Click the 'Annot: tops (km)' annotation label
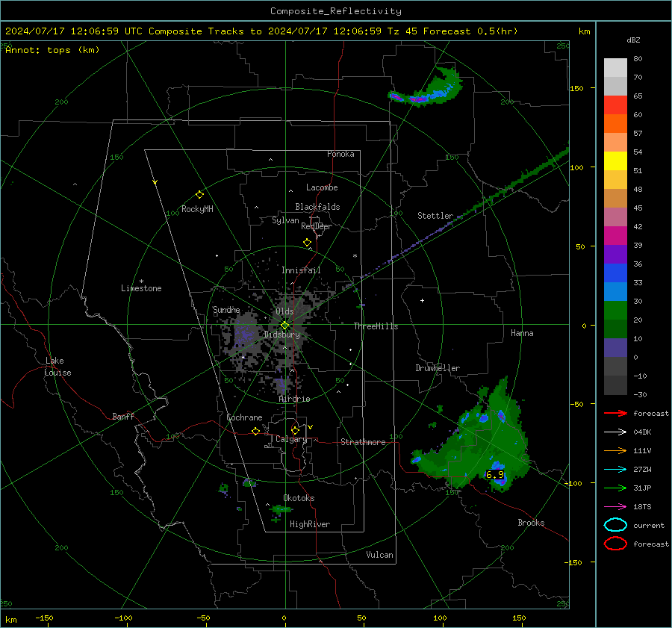 52,50
